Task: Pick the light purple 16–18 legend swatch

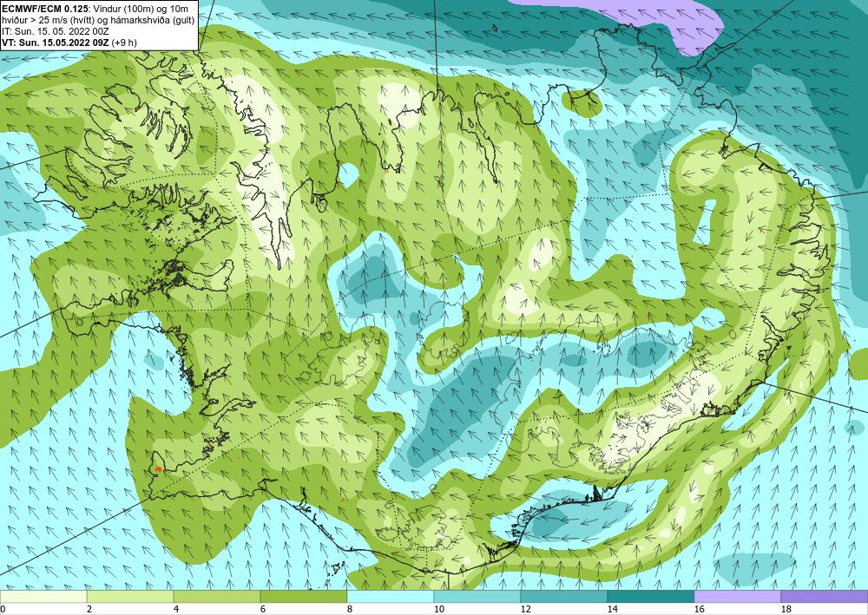Action: coord(737,597)
